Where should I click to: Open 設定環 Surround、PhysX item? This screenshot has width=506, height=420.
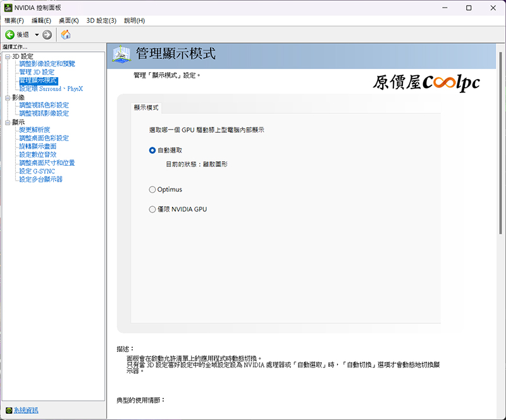[x=51, y=89]
